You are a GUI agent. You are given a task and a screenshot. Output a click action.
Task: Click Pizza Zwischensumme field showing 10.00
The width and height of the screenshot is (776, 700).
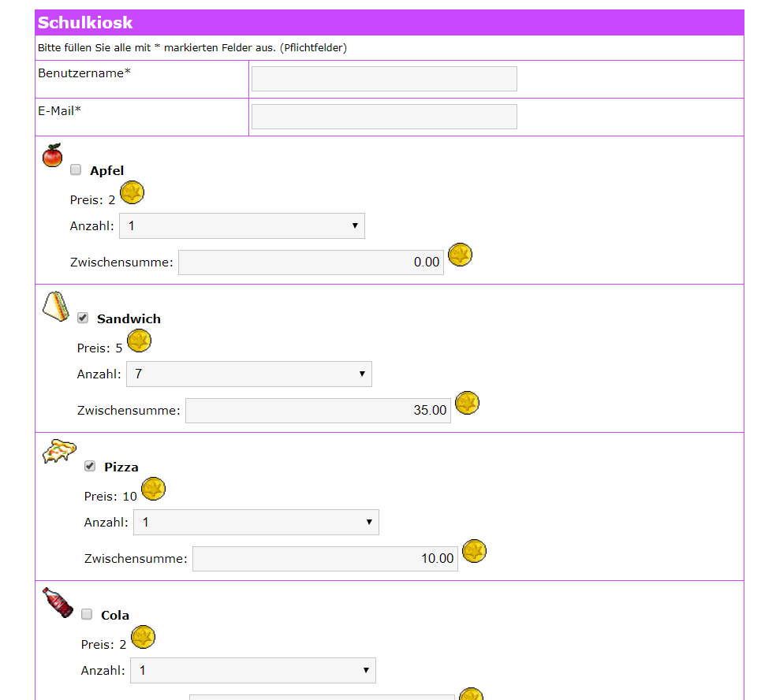[325, 559]
